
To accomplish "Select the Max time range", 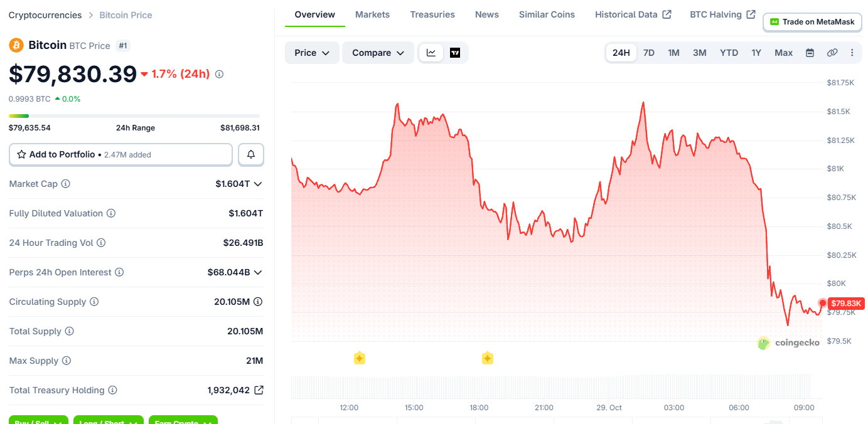I will (x=783, y=53).
